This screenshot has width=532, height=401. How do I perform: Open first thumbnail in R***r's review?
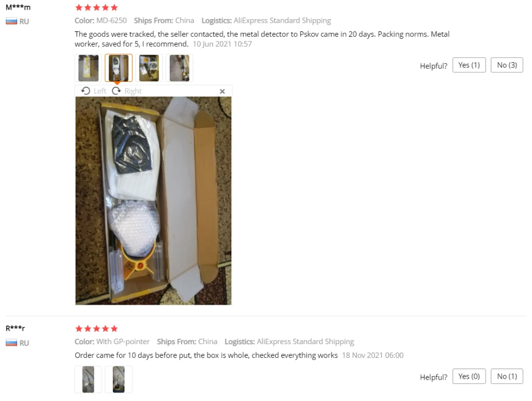pyautogui.click(x=88, y=379)
